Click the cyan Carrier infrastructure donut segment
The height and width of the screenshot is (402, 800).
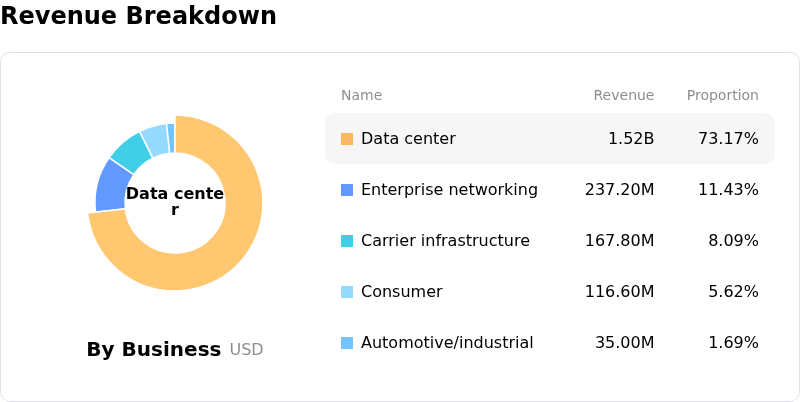click(129, 151)
